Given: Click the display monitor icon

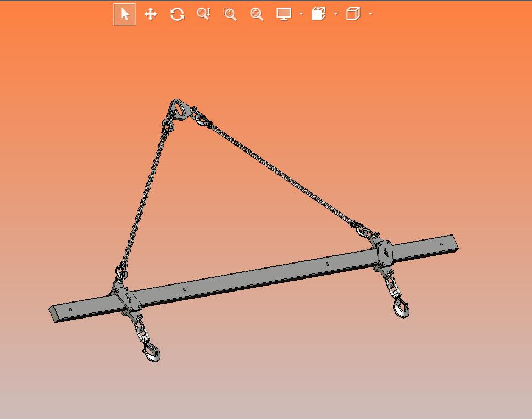Looking at the screenshot, I should point(284,14).
